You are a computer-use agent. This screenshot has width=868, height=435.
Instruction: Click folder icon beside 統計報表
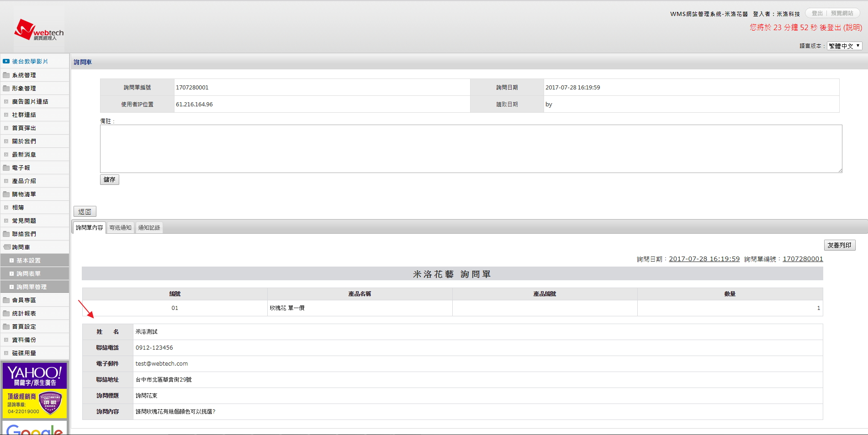point(6,314)
